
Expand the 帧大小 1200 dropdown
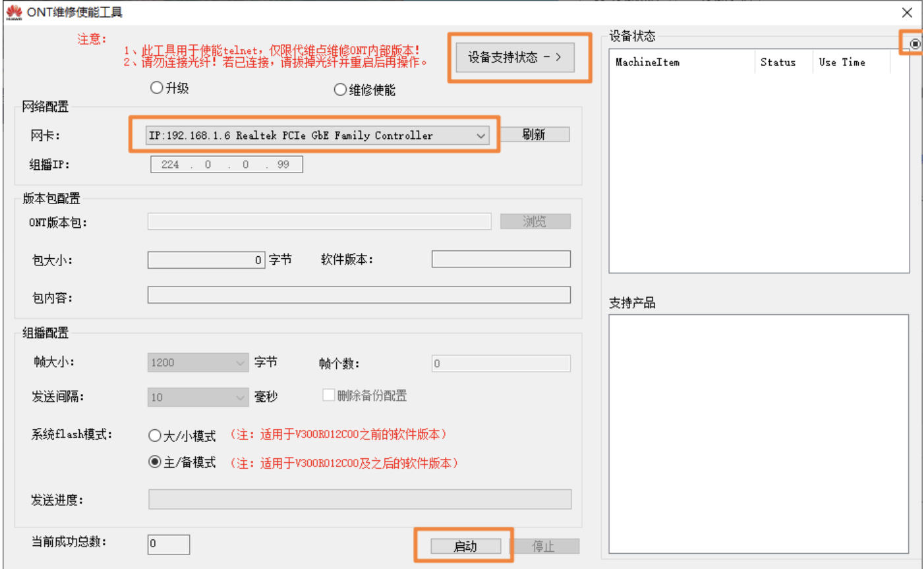pos(198,362)
